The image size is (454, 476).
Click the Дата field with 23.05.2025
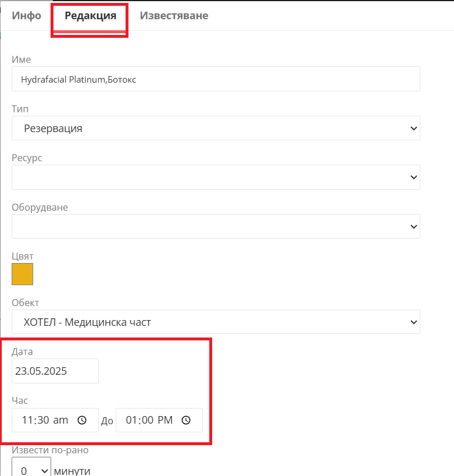(55, 371)
